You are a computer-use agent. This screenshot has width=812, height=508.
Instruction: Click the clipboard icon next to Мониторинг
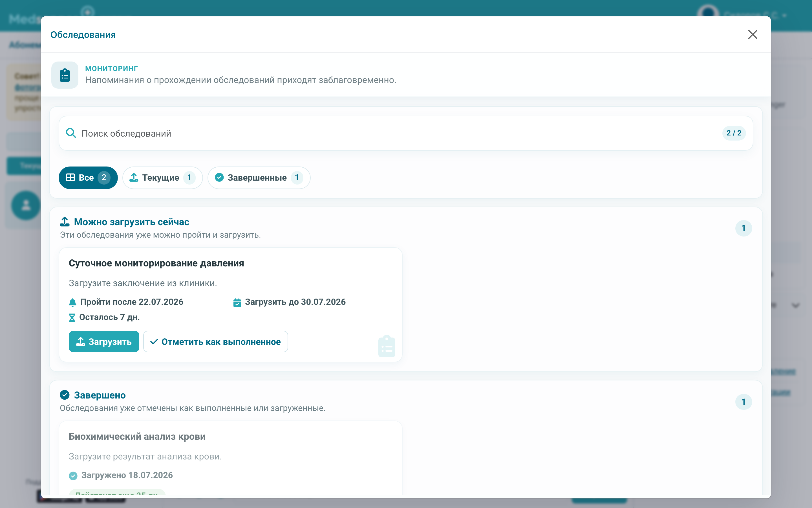[65, 75]
